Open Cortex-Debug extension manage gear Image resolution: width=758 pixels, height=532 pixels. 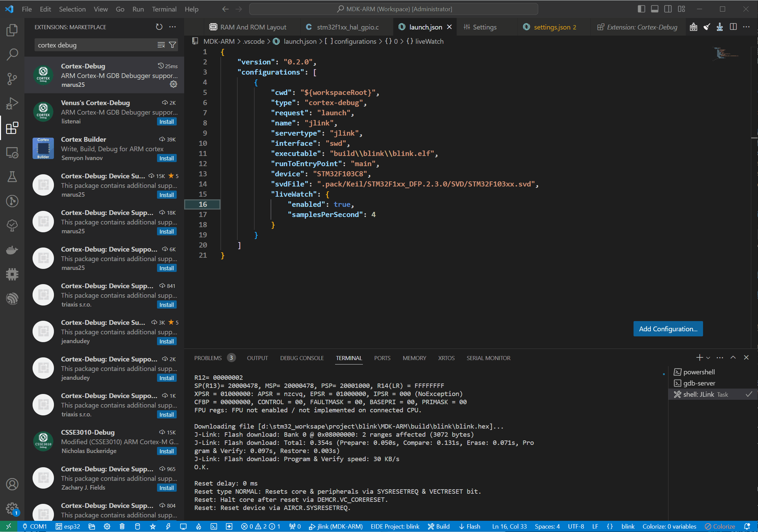click(x=173, y=84)
